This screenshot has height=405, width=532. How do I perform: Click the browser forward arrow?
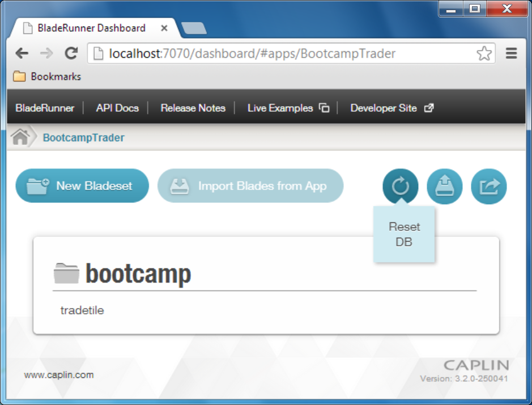(46, 53)
